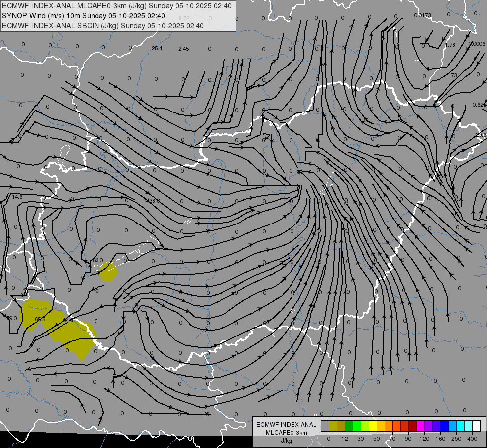The width and height of the screenshot is (487, 448).
Task: Select the yellow-green legend swatch
Action: point(365,426)
